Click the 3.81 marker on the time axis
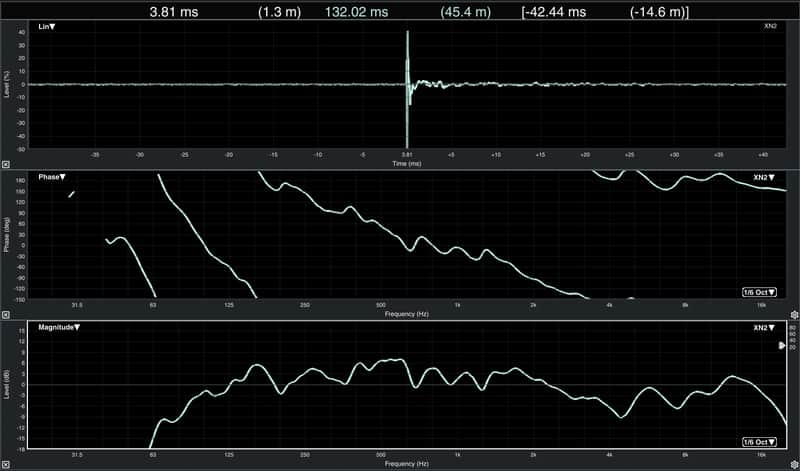 pyautogui.click(x=407, y=155)
